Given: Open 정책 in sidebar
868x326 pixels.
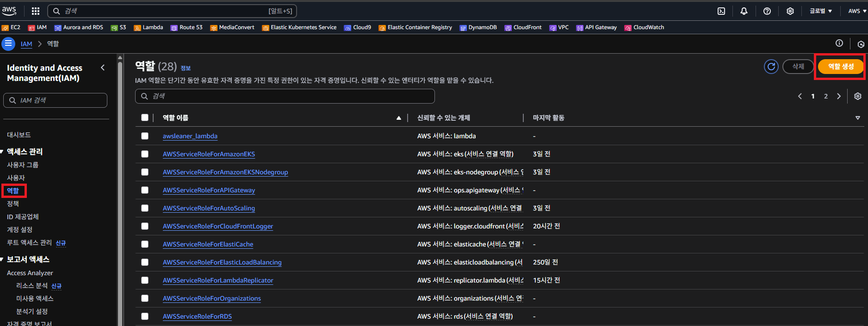Looking at the screenshot, I should click(13, 204).
